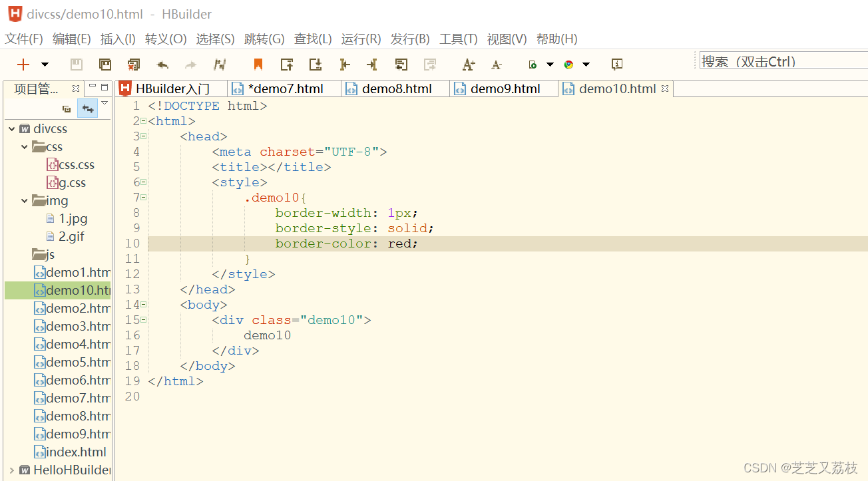This screenshot has width=868, height=481.
Task: Open the 文件(F) menu
Action: tap(24, 39)
